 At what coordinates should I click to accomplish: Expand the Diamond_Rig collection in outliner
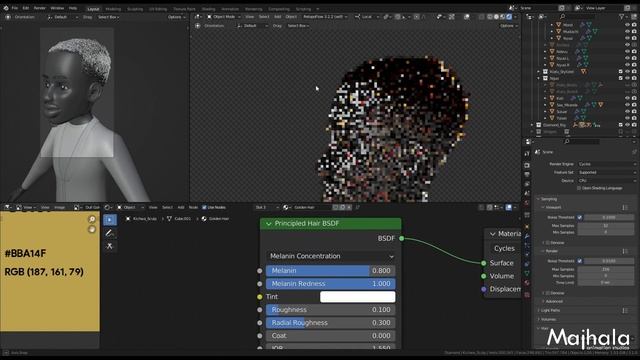pyautogui.click(x=532, y=125)
